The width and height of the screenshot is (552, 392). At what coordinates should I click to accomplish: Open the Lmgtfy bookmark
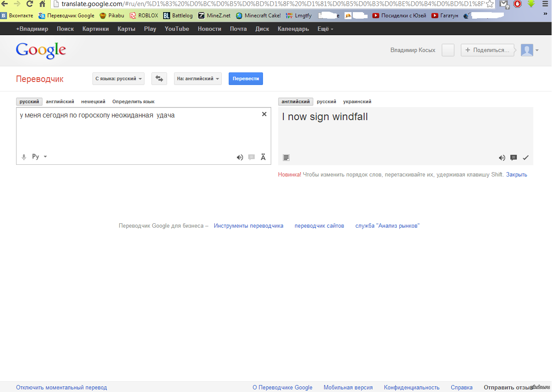click(x=299, y=16)
